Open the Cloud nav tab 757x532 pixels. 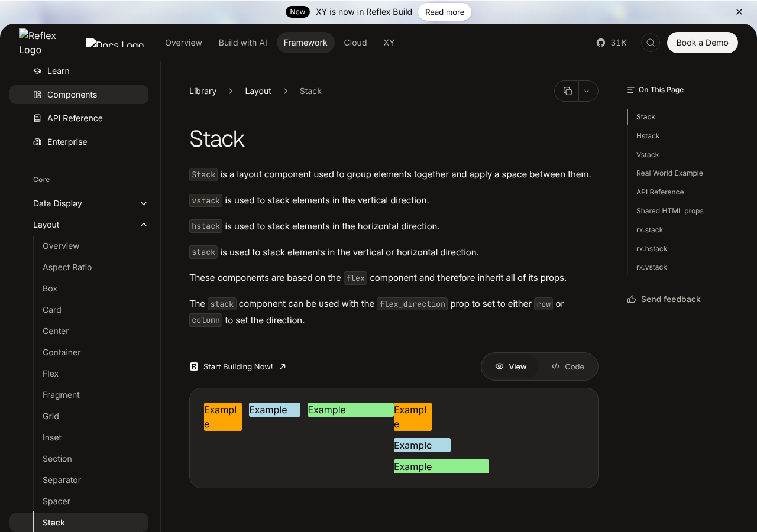(355, 43)
